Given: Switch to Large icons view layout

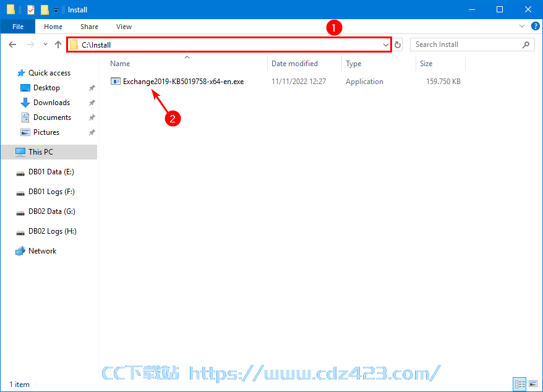Looking at the screenshot, I should coord(533,384).
